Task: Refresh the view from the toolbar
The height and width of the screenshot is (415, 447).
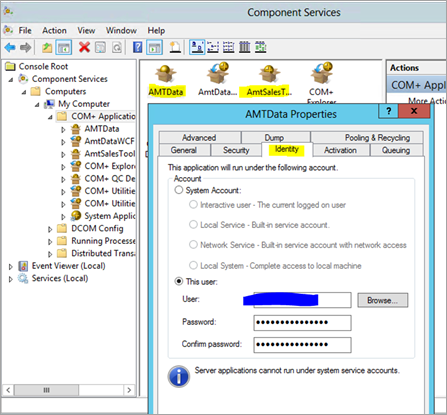Action: click(x=117, y=48)
